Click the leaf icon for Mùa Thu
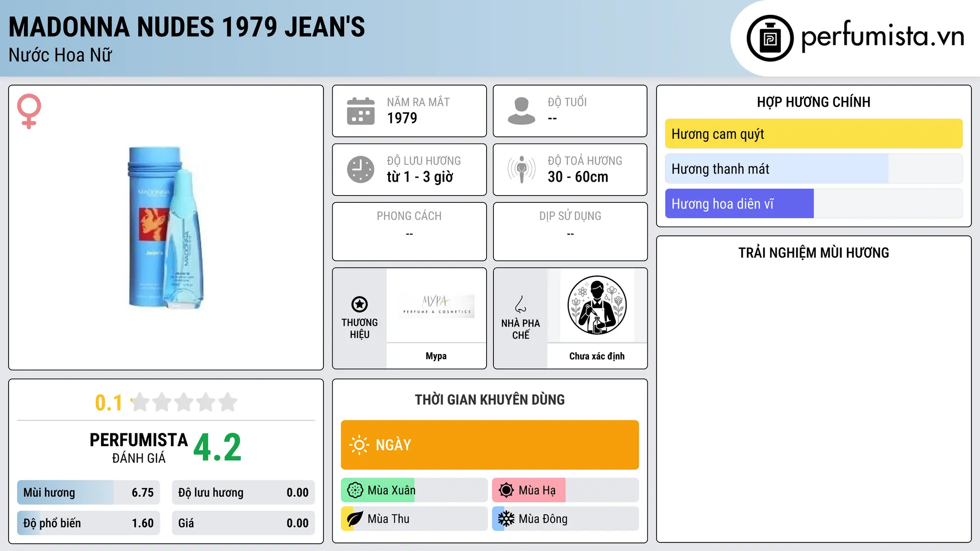 (355, 519)
